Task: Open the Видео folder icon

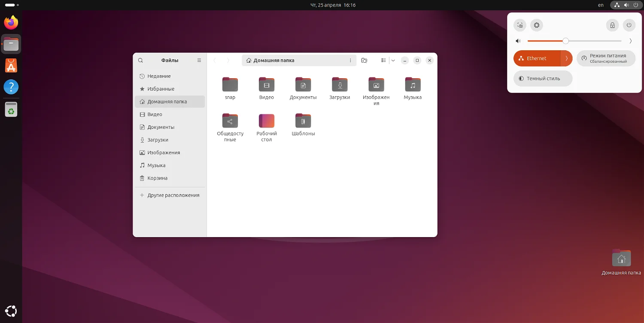Action: tap(267, 88)
